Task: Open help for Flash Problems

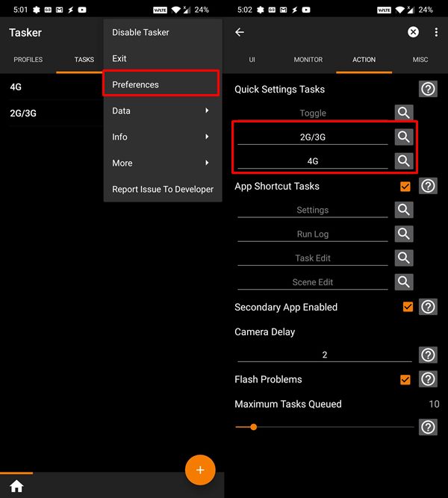Action: pos(428,379)
